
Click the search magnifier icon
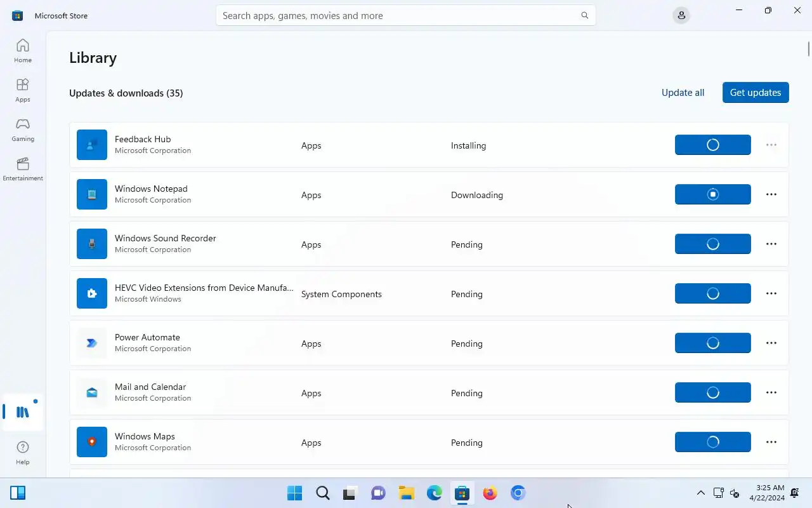pyautogui.click(x=585, y=15)
